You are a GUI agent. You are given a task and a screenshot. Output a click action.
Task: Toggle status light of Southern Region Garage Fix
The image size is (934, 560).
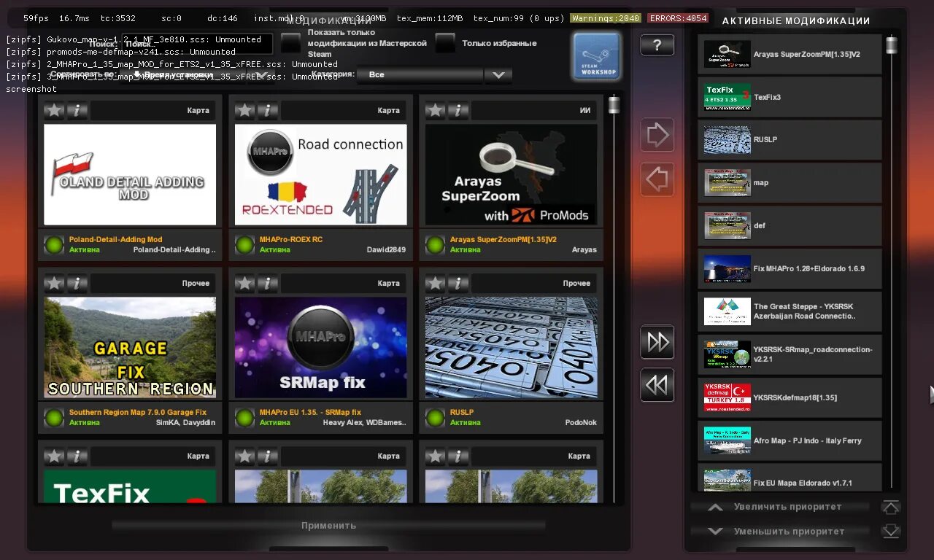tap(54, 417)
